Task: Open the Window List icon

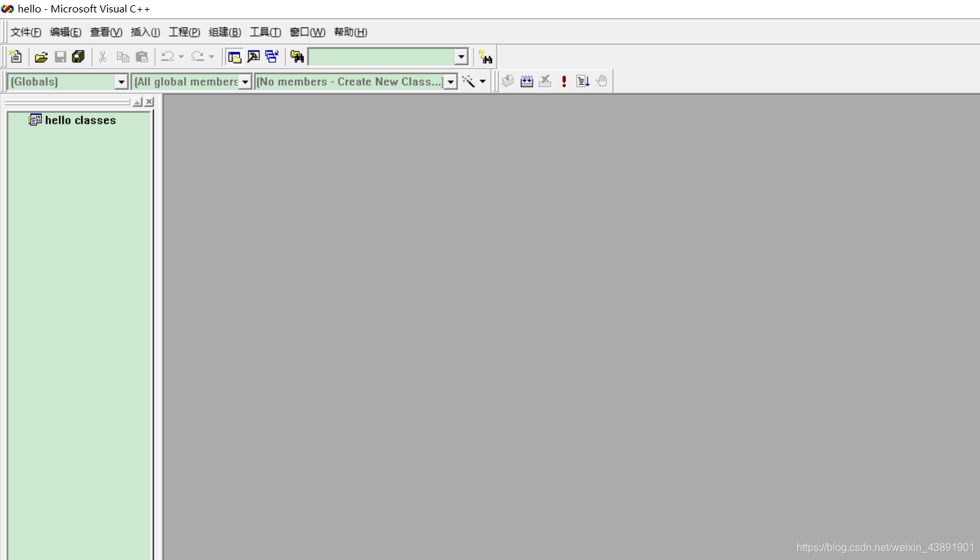Action: coord(272,57)
